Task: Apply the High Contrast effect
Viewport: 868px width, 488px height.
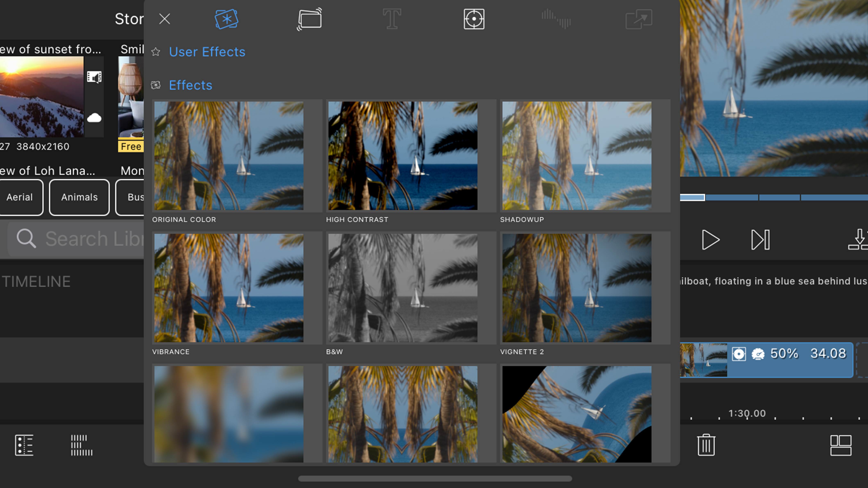Action: click(403, 156)
